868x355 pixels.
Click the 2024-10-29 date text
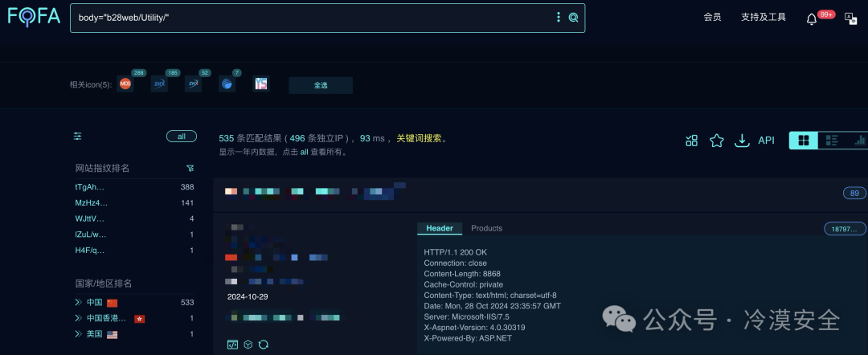point(248,297)
